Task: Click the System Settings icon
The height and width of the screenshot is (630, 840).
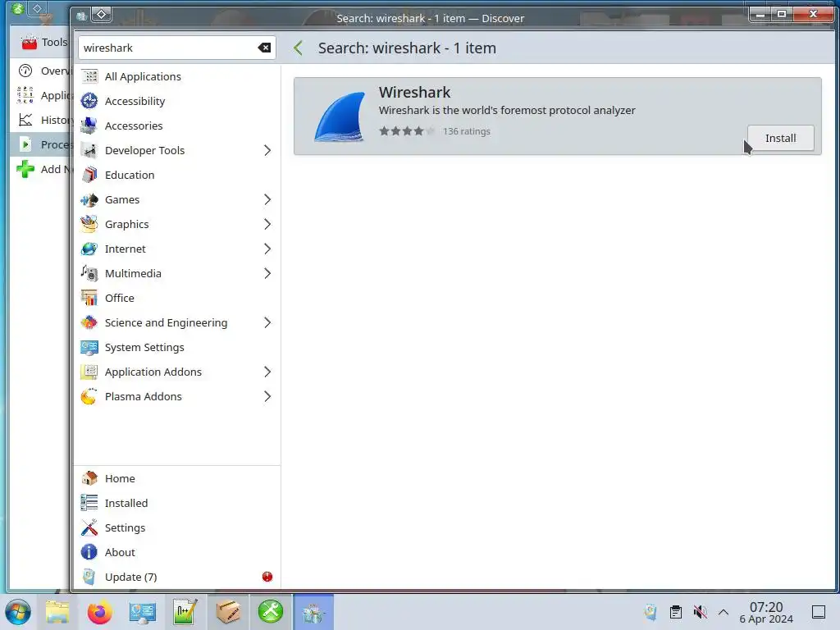Action: coord(89,348)
